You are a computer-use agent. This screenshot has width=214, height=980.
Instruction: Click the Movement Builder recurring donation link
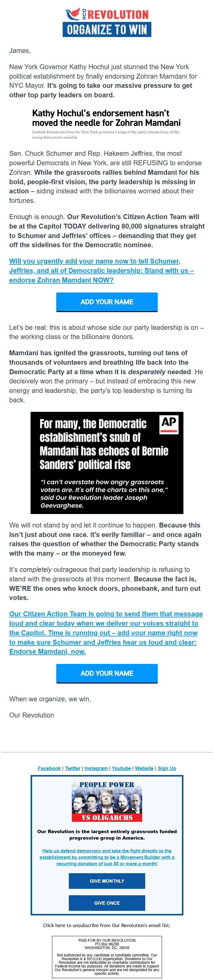click(107, 857)
